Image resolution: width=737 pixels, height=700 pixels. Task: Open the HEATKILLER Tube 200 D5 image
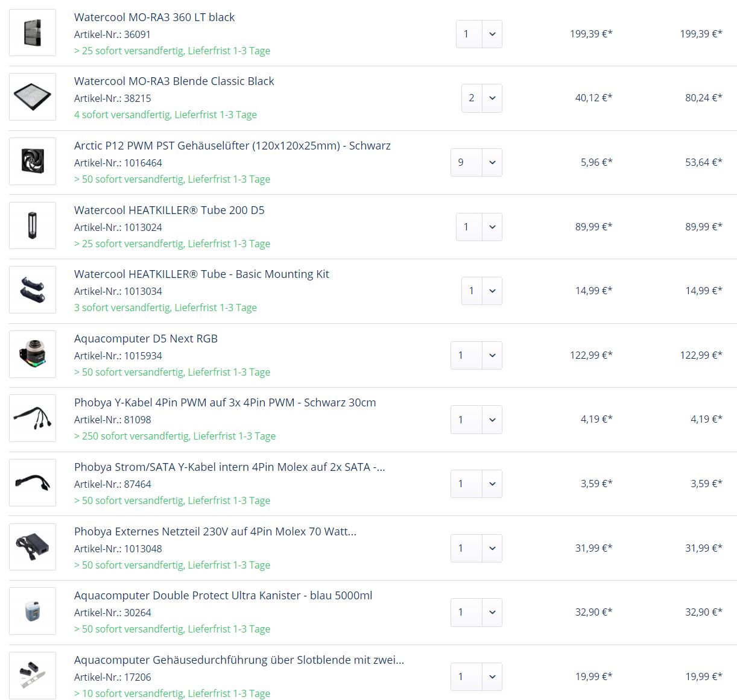[33, 226]
